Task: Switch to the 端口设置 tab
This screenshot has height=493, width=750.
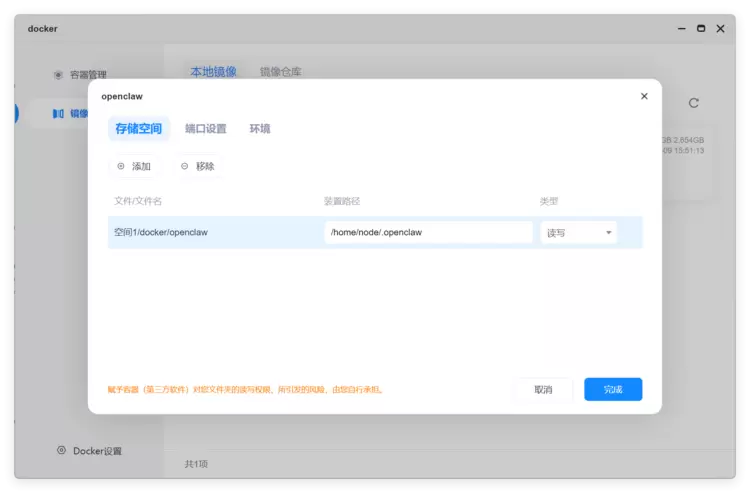Action: (x=206, y=129)
